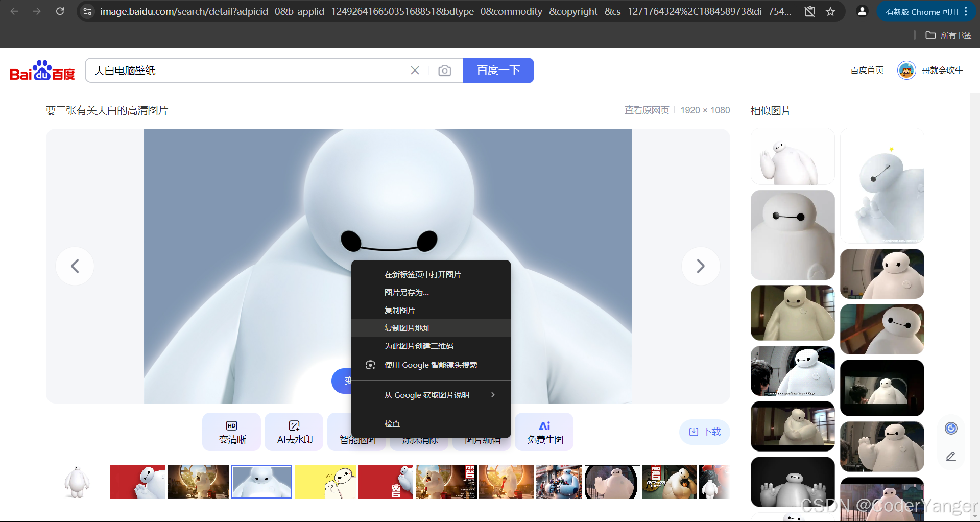Select the highlighted blue Baymax strip thumbnail

261,482
